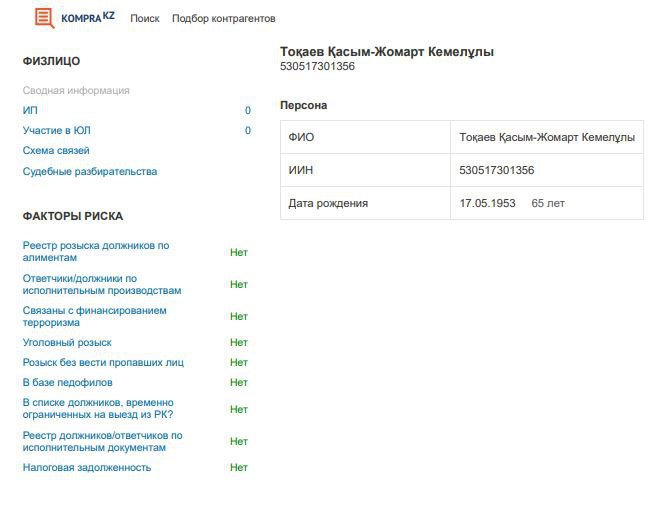Click Нет status for В базе педофилов
This screenshot has height=508, width=666.
(239, 382)
